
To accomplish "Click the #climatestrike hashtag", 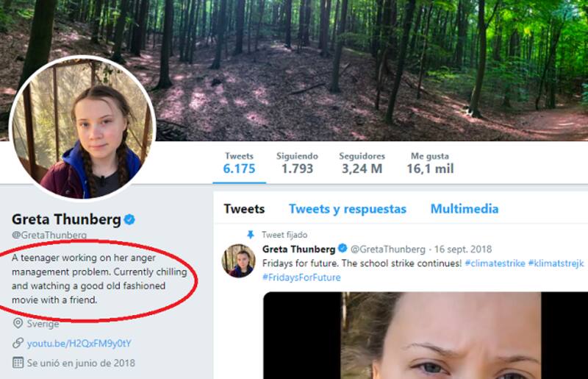I will [494, 263].
